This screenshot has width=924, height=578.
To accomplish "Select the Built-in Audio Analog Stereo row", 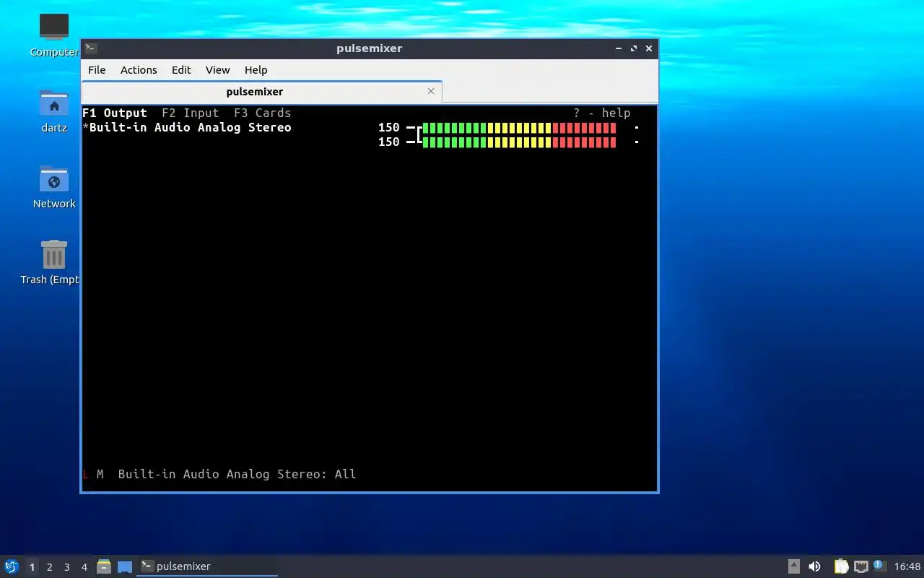I will (187, 127).
